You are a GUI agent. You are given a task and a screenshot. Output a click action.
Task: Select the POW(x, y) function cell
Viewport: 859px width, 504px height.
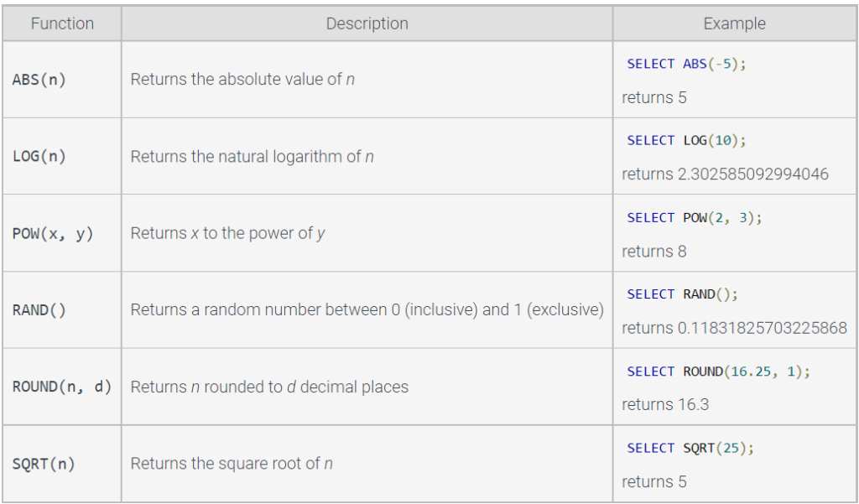62,233
